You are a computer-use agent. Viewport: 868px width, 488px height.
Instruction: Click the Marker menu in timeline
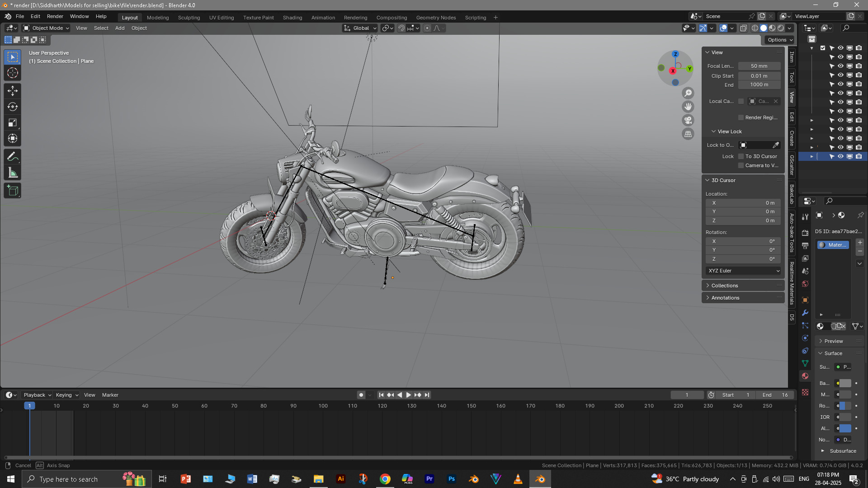click(x=110, y=395)
